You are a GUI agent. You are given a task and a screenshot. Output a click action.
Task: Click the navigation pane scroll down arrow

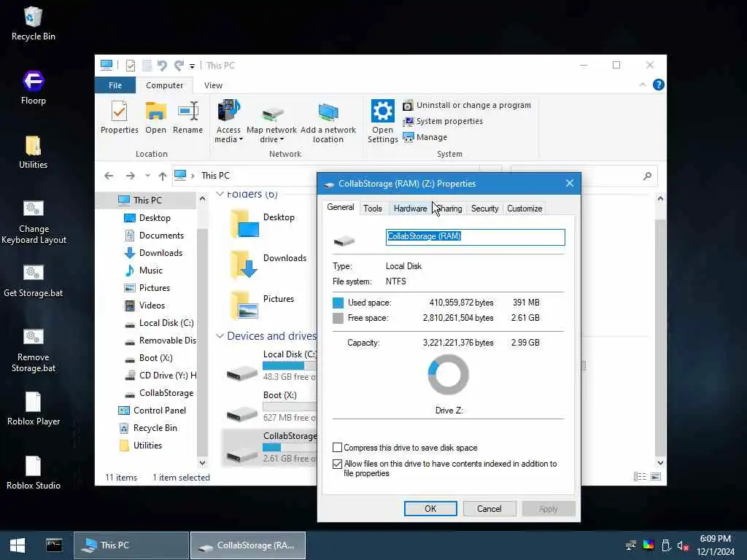pos(202,462)
